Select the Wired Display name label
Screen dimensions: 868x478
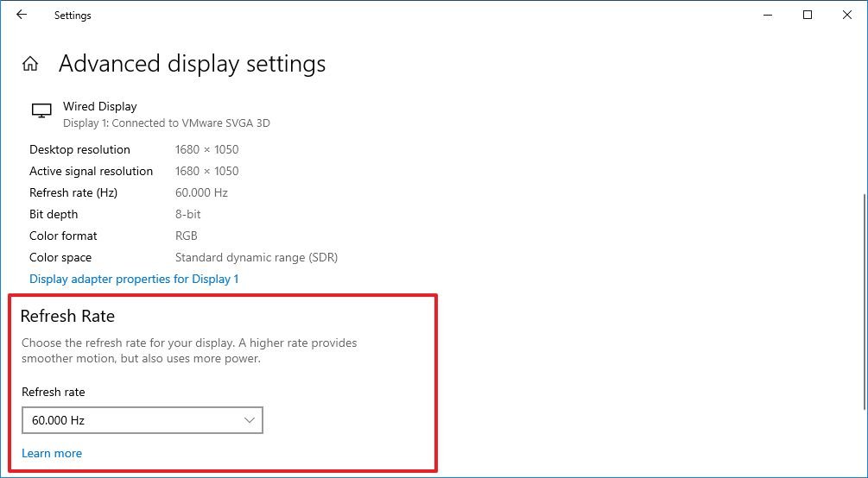coord(99,106)
